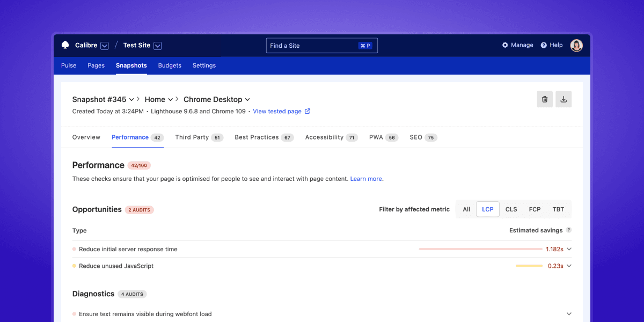Switch metric filter to All
The width and height of the screenshot is (644, 322).
click(x=466, y=209)
